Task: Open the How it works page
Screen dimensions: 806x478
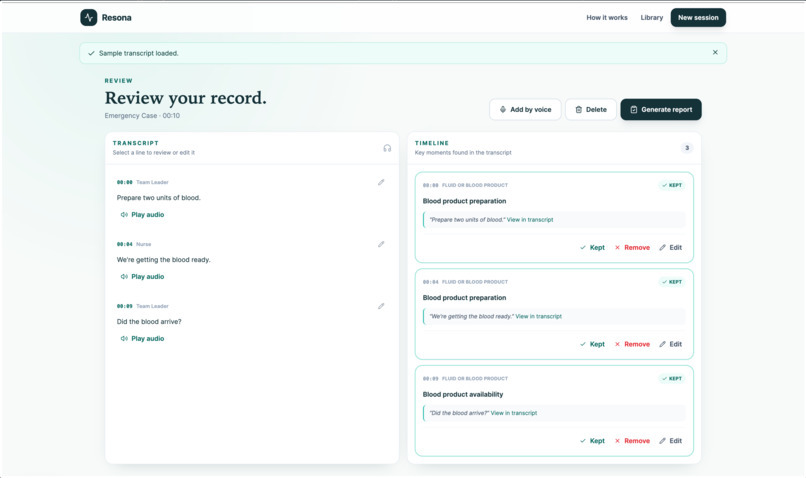Action: 607,17
